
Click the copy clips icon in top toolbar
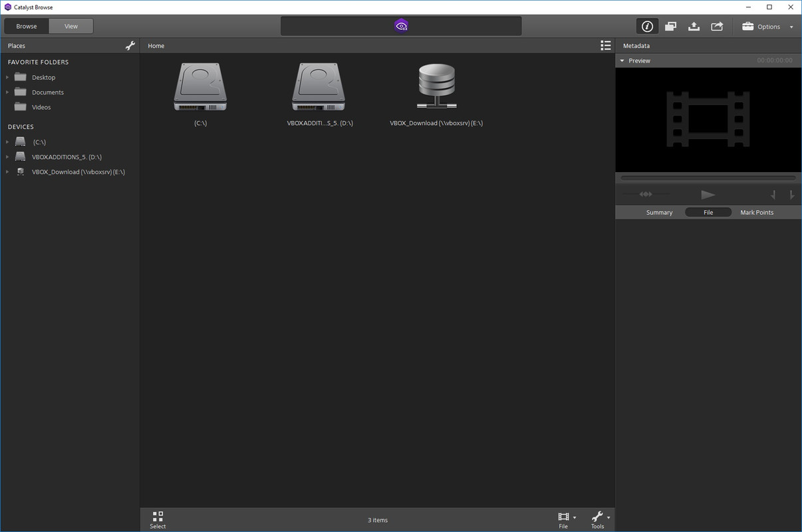670,26
